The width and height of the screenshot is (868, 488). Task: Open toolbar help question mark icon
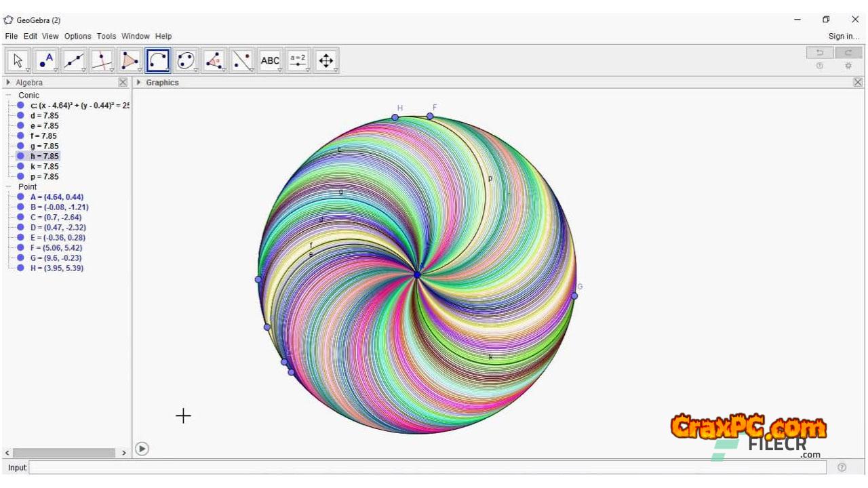coord(820,66)
